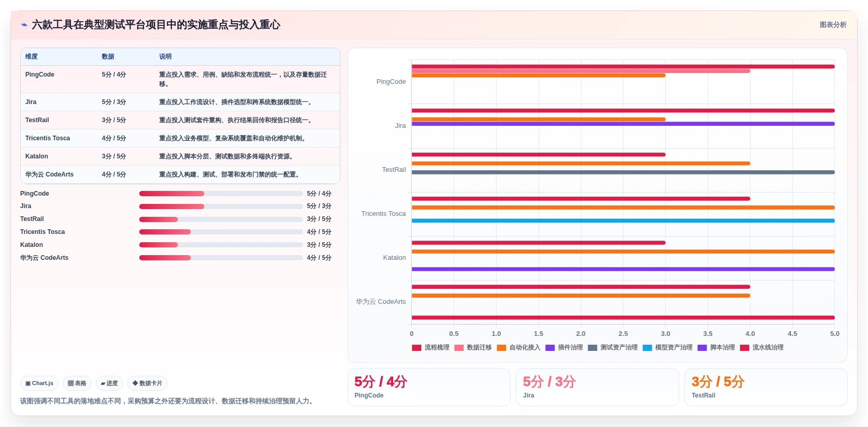Select the TestRail row name in table
The width and height of the screenshot is (868, 427).
[x=37, y=120]
